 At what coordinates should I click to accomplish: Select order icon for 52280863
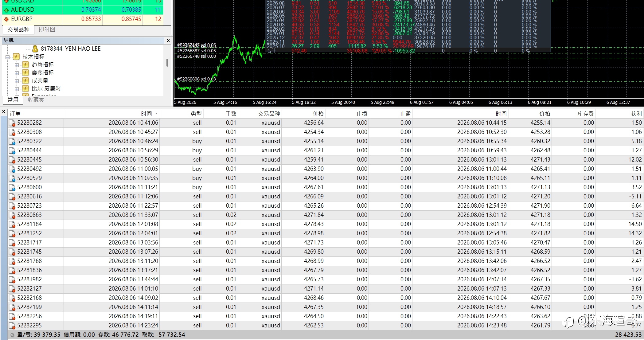point(12,215)
